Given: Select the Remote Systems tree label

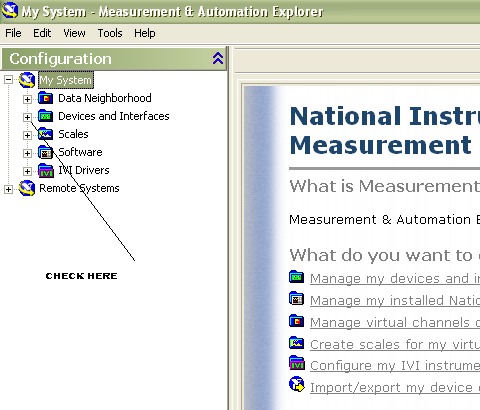Looking at the screenshot, I should (x=79, y=188).
